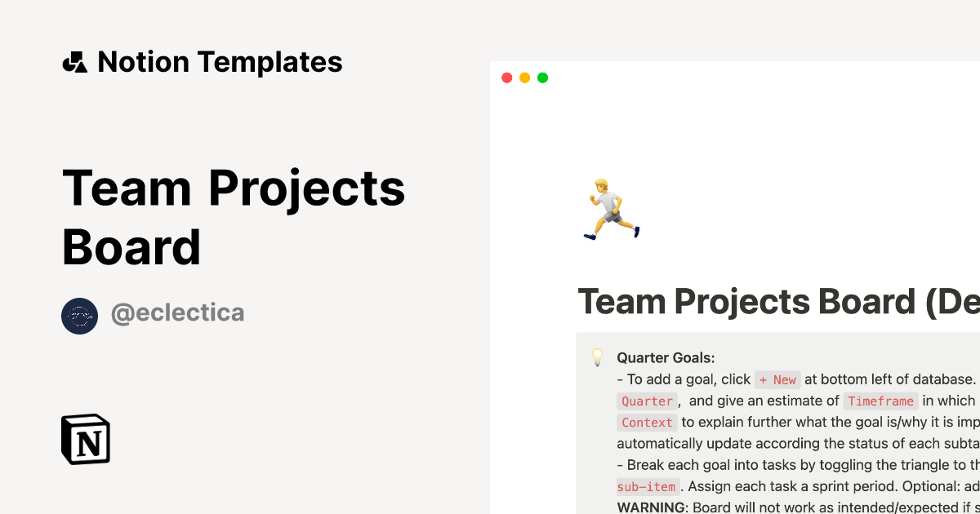This screenshot has width=980, height=514.
Task: Open the @eclectica username link
Action: click(178, 312)
